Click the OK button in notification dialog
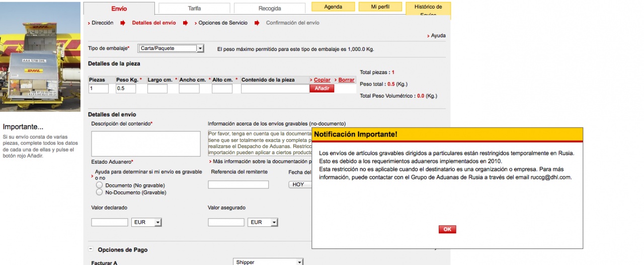 click(447, 229)
